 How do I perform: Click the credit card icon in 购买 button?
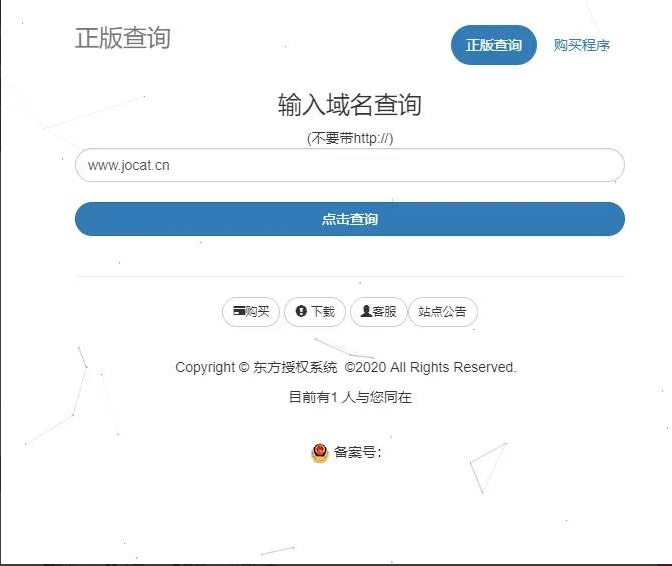point(239,311)
